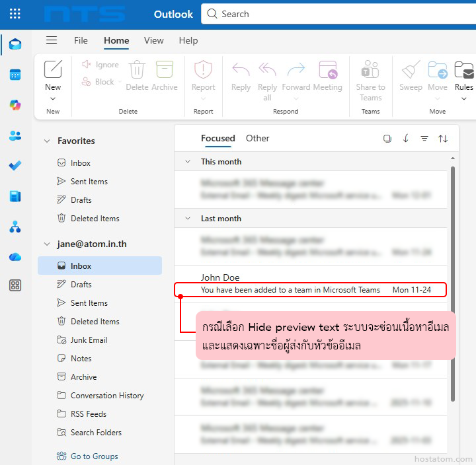
Task: Collapse the This month group
Action: (188, 162)
